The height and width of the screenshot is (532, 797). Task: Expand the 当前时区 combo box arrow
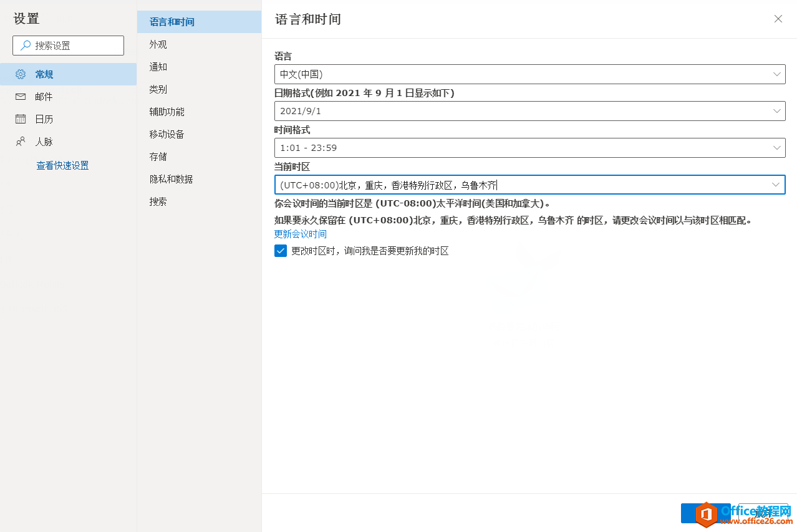(x=776, y=185)
